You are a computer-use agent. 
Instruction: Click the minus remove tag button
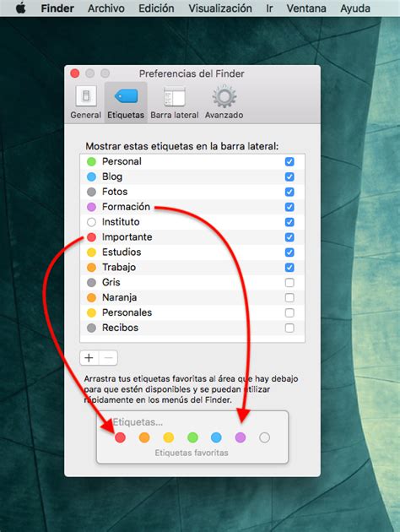click(x=109, y=357)
